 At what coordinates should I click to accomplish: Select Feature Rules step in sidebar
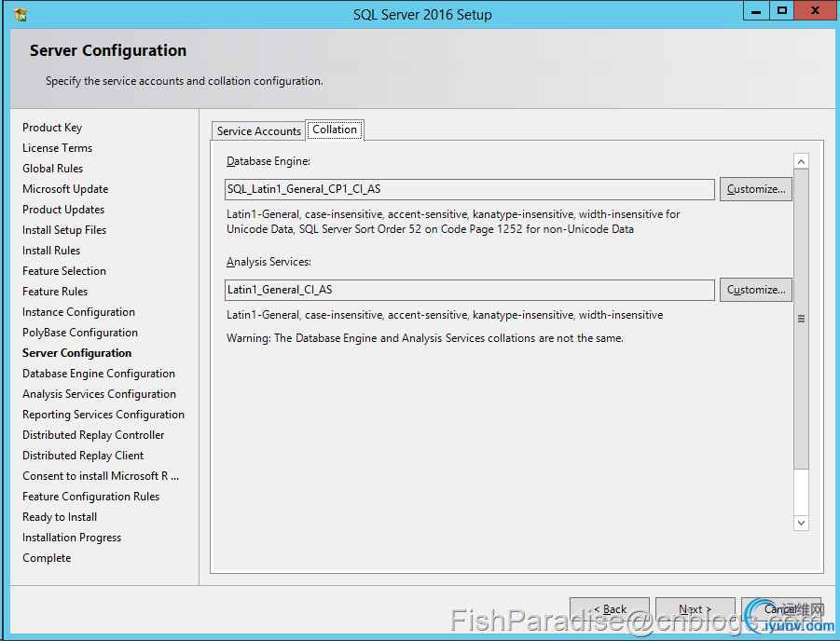55,292
